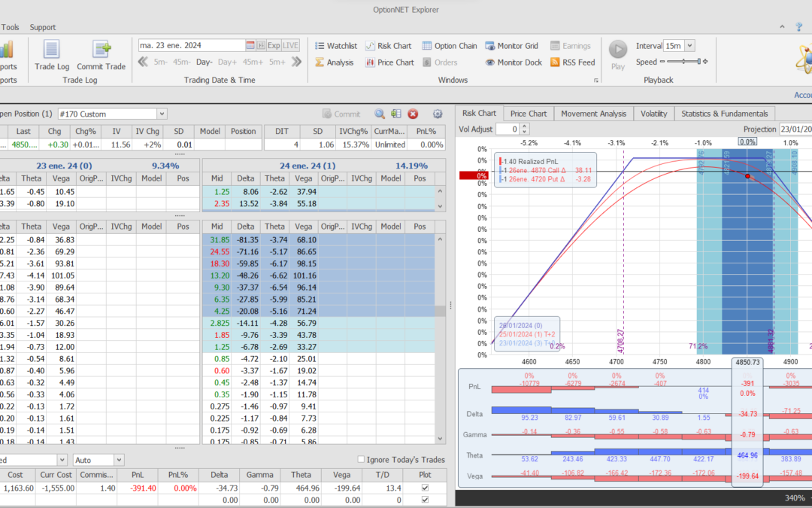Click the red delete position icon
Viewport: 812px width, 508px height.
tap(413, 114)
